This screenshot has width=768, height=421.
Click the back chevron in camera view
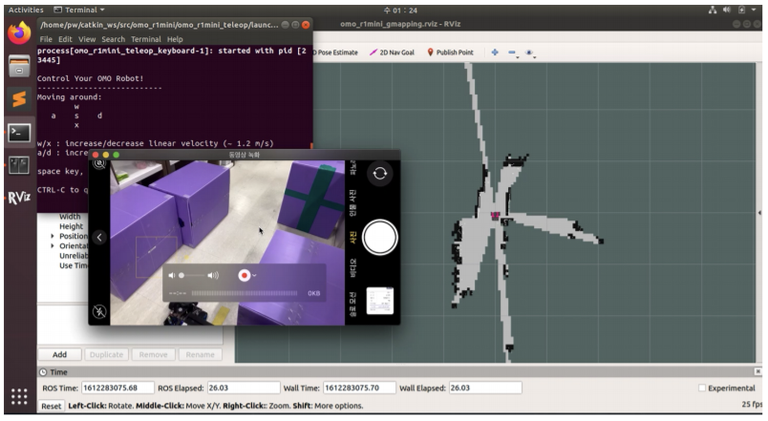99,237
